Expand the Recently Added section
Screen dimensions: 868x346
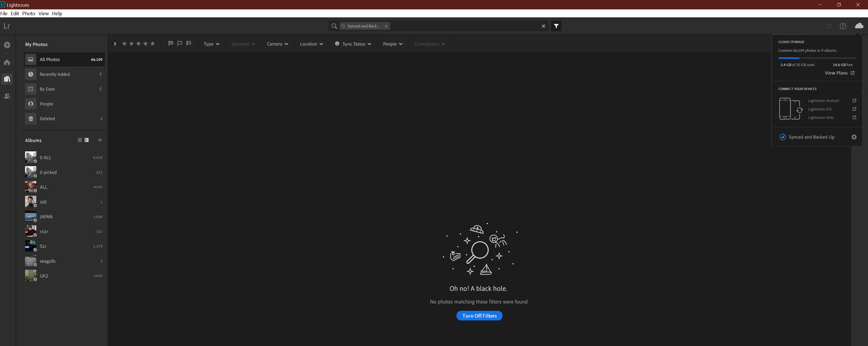(x=100, y=74)
